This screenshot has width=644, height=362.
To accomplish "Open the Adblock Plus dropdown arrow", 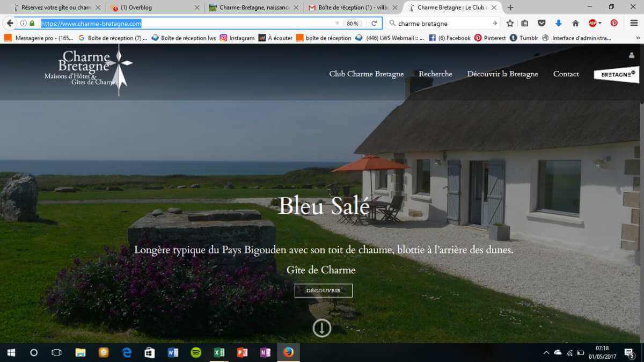I will tap(599, 24).
